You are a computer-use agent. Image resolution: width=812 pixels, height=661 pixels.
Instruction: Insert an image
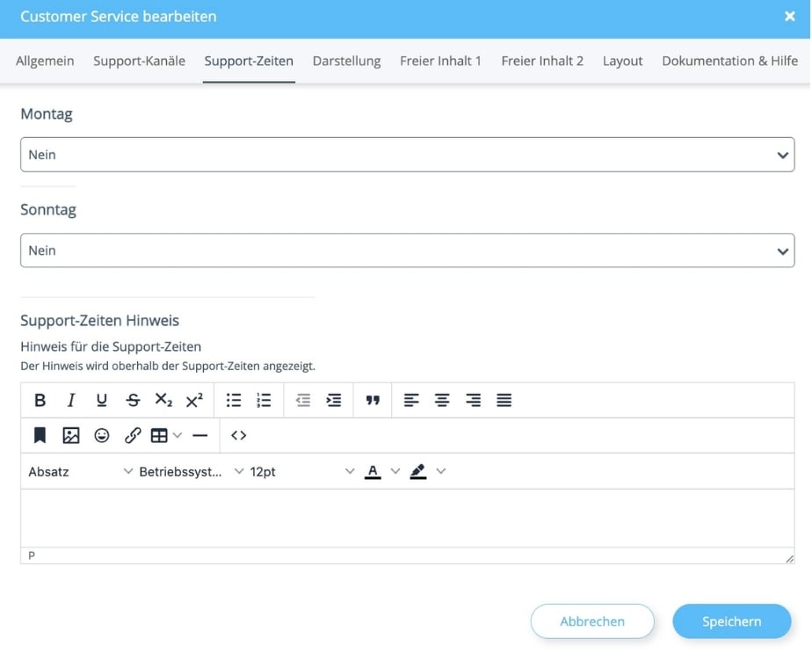click(x=71, y=436)
